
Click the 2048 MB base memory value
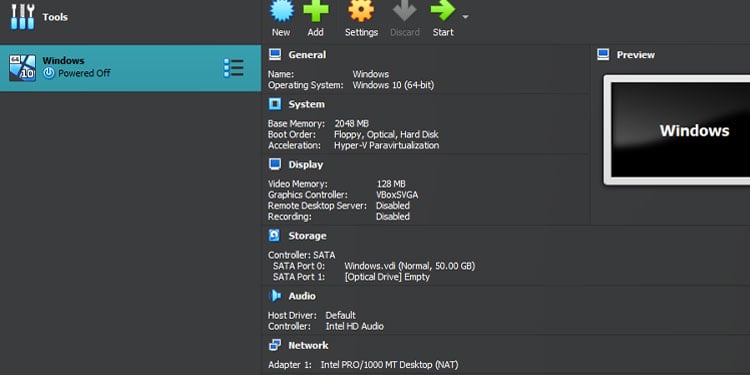point(352,123)
